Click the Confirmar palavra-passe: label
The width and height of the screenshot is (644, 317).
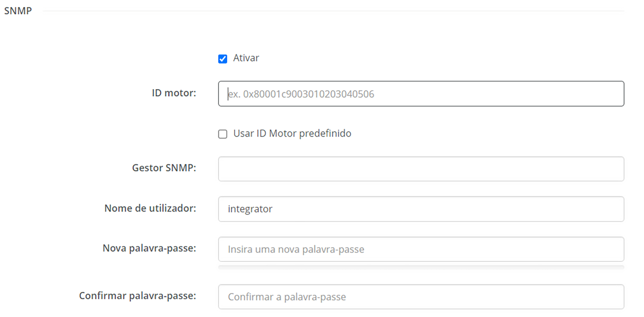point(138,296)
